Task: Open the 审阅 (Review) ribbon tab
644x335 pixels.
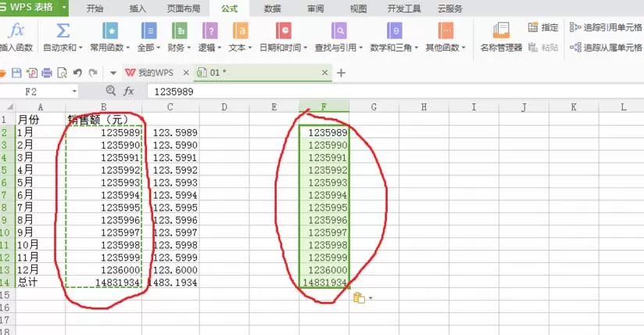Action: click(x=316, y=9)
